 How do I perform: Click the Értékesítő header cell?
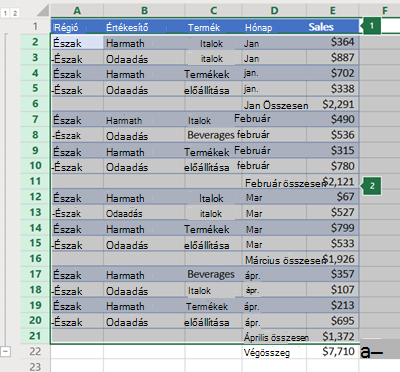(x=144, y=27)
